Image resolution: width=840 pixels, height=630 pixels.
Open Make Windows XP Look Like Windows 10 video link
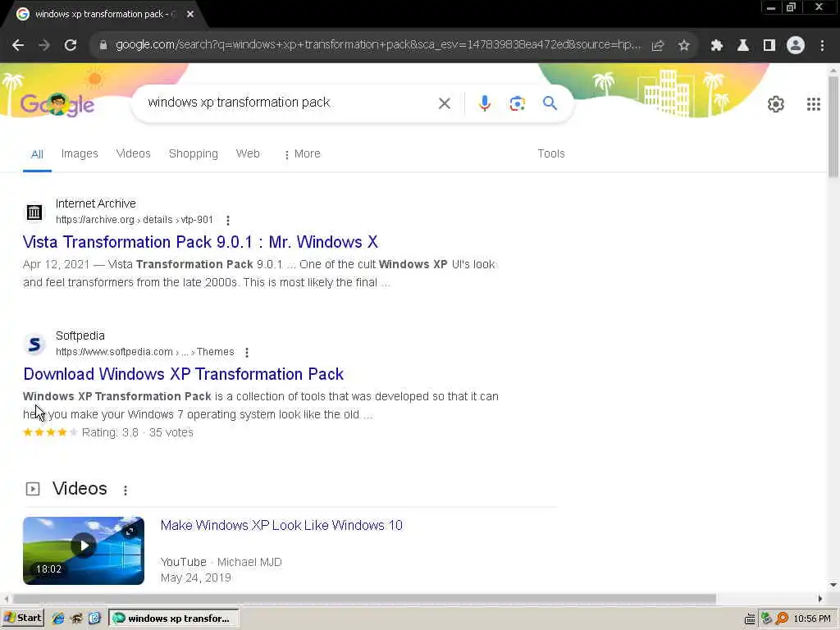281,525
